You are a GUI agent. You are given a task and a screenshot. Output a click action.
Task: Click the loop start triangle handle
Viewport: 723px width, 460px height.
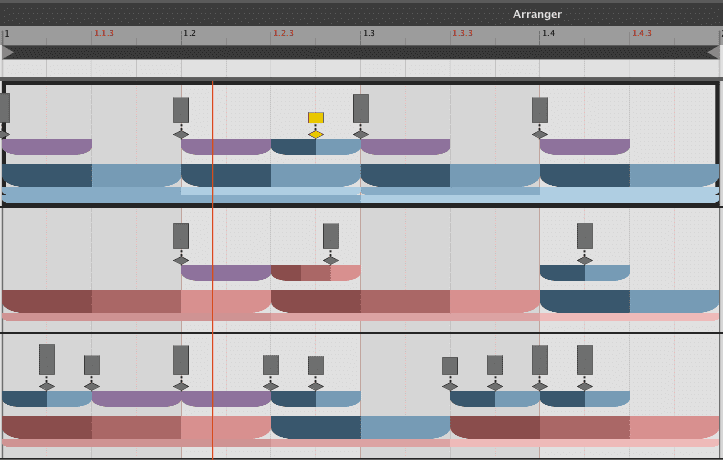(7, 52)
